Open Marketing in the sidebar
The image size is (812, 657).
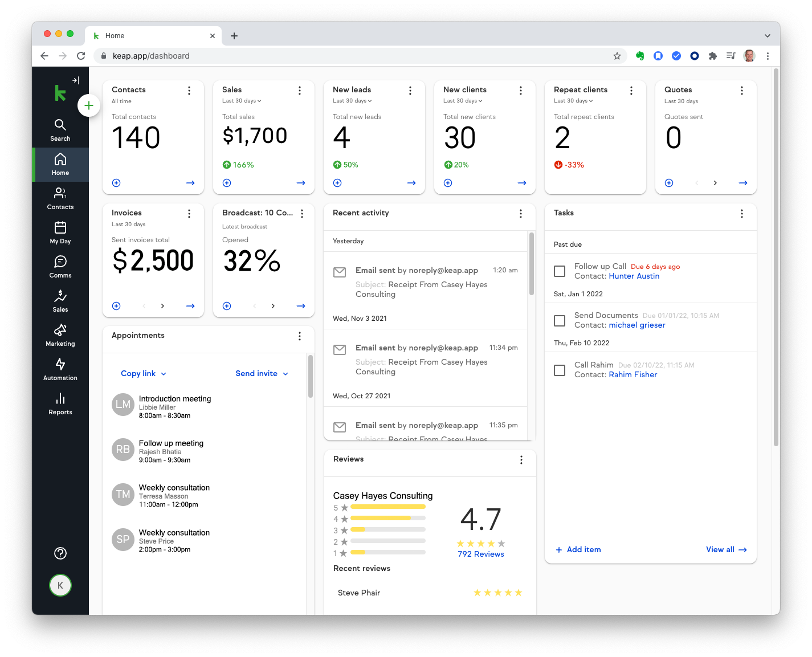[60, 336]
